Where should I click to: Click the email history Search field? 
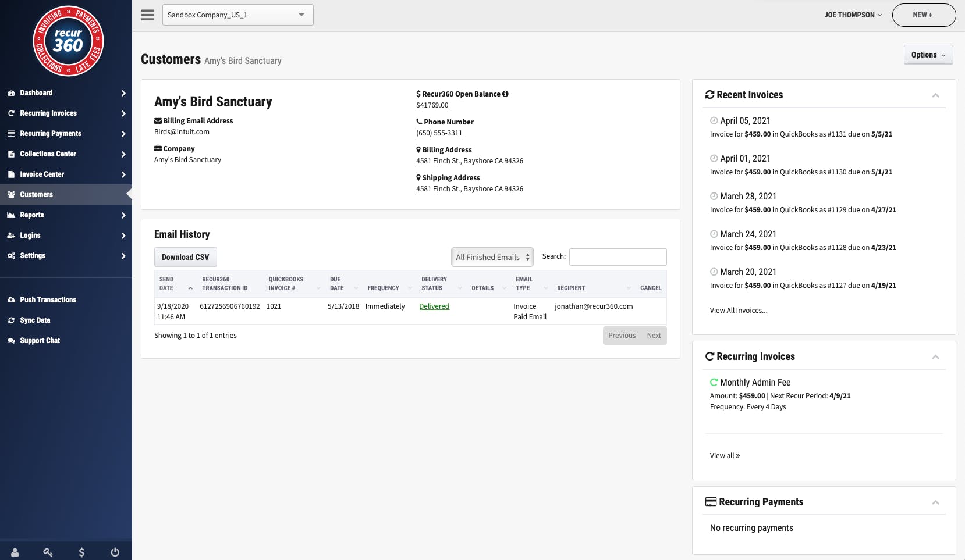[618, 257]
